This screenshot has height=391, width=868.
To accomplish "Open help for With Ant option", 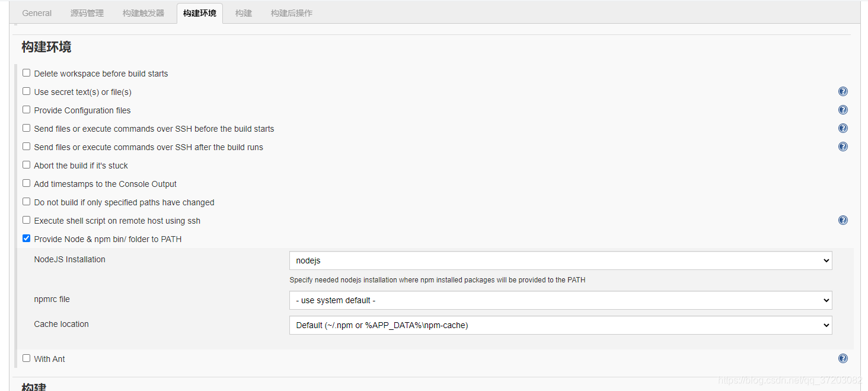I will tap(843, 358).
